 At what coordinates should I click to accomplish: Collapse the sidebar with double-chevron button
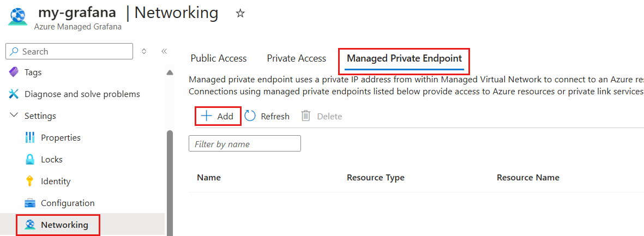pyautogui.click(x=164, y=51)
